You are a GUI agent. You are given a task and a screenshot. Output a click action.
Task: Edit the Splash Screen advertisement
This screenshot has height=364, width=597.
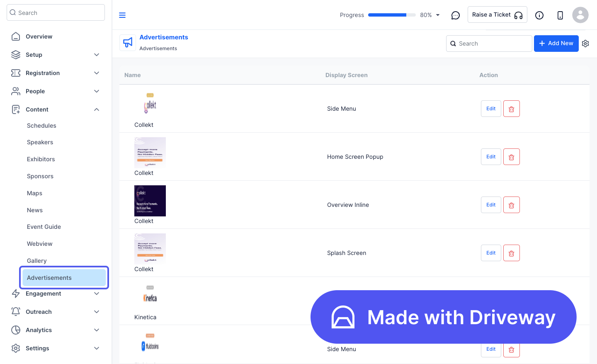tap(491, 253)
